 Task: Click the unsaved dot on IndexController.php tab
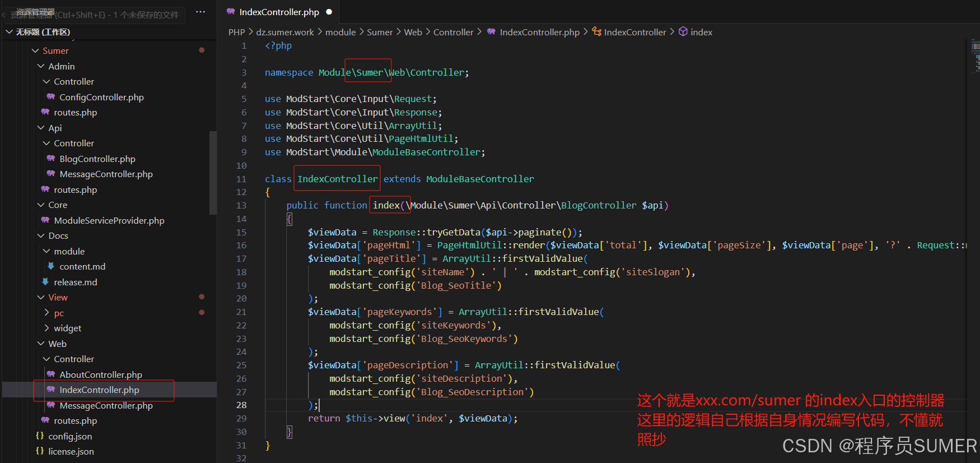(x=329, y=12)
